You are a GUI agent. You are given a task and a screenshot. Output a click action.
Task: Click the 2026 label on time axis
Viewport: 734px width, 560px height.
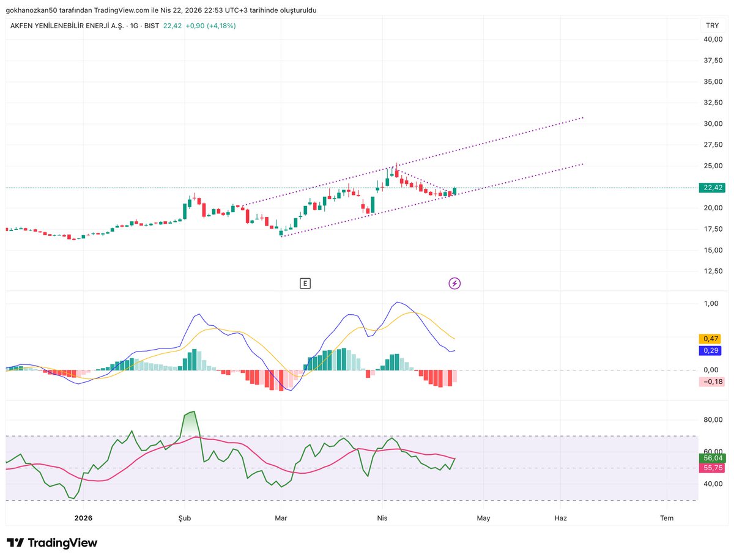point(83,518)
